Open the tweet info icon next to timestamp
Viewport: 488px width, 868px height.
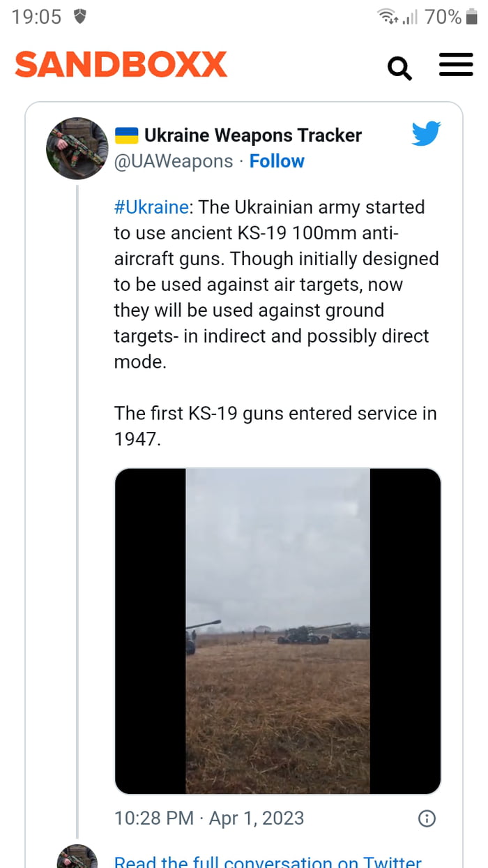(x=426, y=818)
